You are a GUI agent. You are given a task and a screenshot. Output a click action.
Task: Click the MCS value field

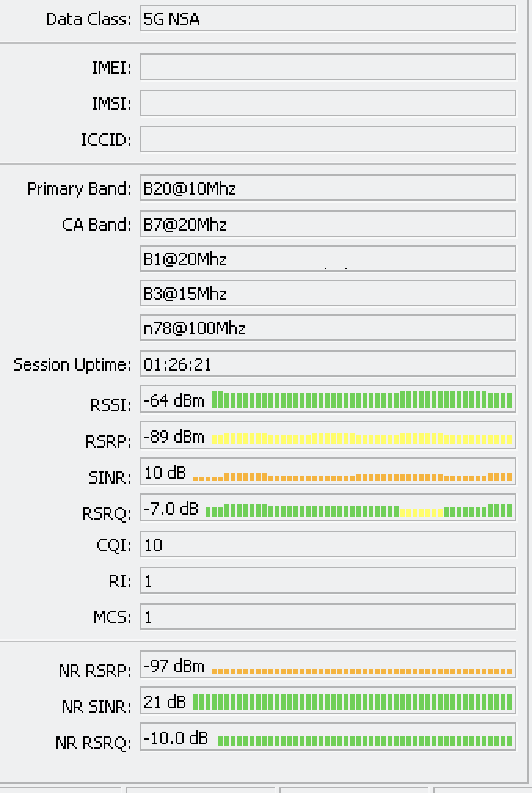coord(327,617)
